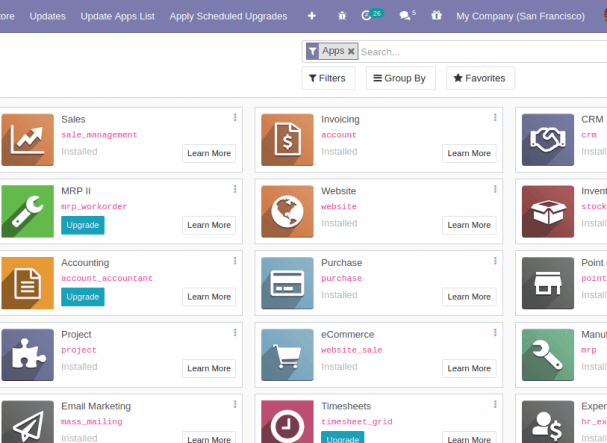Image resolution: width=607 pixels, height=443 pixels.
Task: Open conversations chat icon with 5 badge
Action: pyautogui.click(x=407, y=15)
